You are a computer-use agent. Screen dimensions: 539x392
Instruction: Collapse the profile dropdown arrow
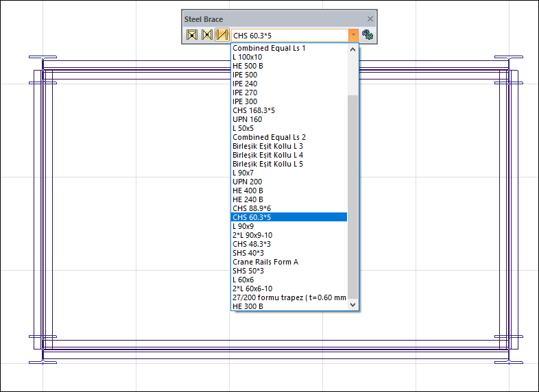coord(353,35)
